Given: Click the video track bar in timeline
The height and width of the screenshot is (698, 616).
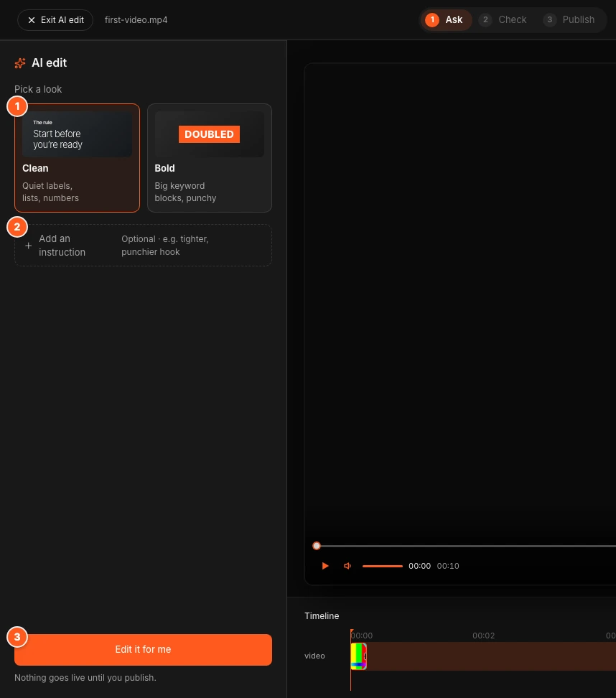Looking at the screenshot, I should [483, 656].
